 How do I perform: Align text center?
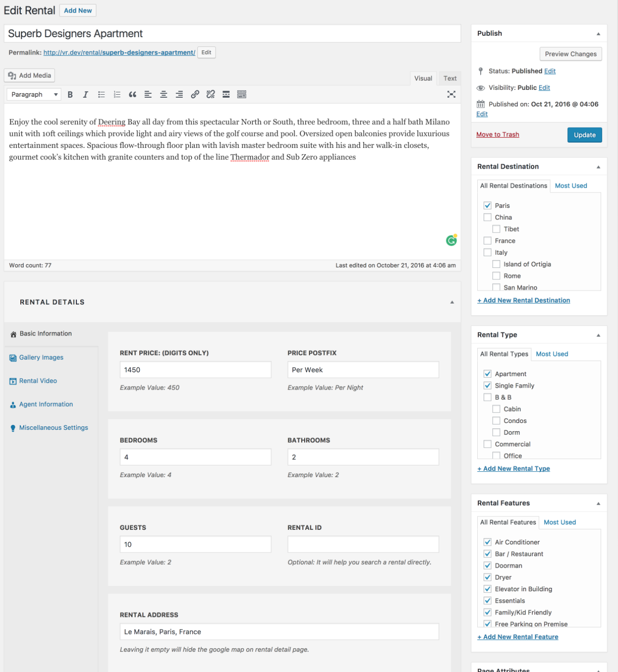(x=163, y=95)
